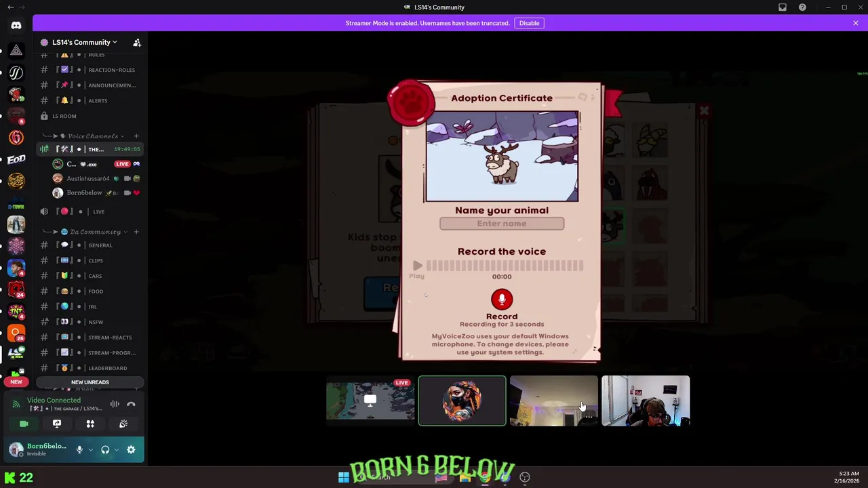Open the CARS channel
The width and height of the screenshot is (868, 488).
pos(91,276)
